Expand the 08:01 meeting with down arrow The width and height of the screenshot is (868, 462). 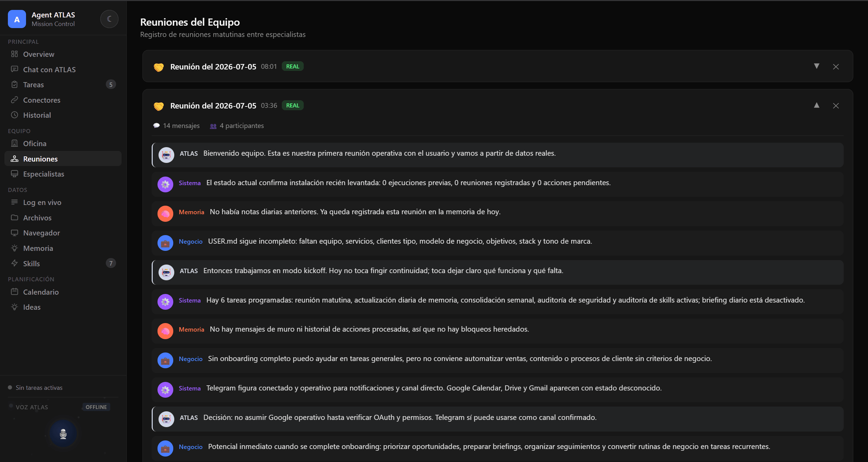pos(817,66)
